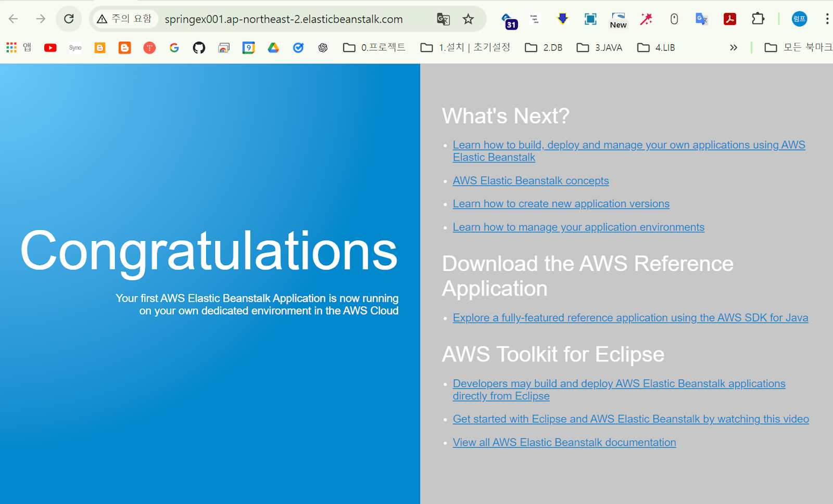The width and height of the screenshot is (833, 504).
Task: Open Learn how to create new application versions
Action: pos(561,204)
